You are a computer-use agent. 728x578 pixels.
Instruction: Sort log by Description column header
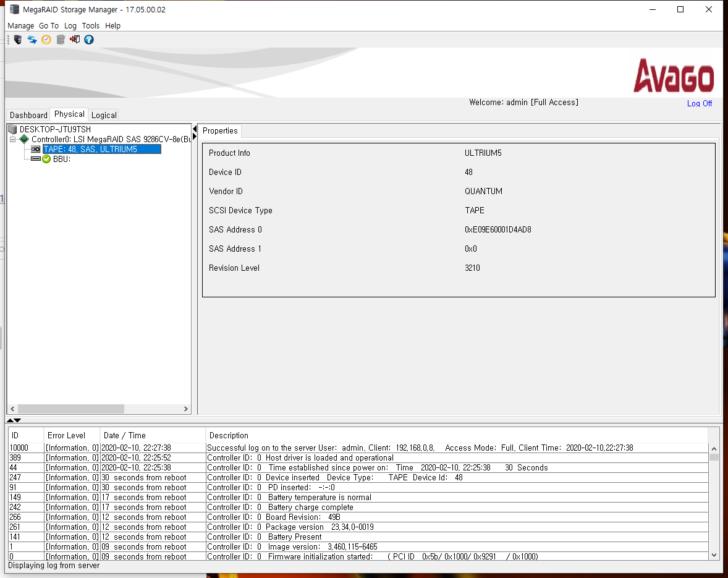coord(457,435)
